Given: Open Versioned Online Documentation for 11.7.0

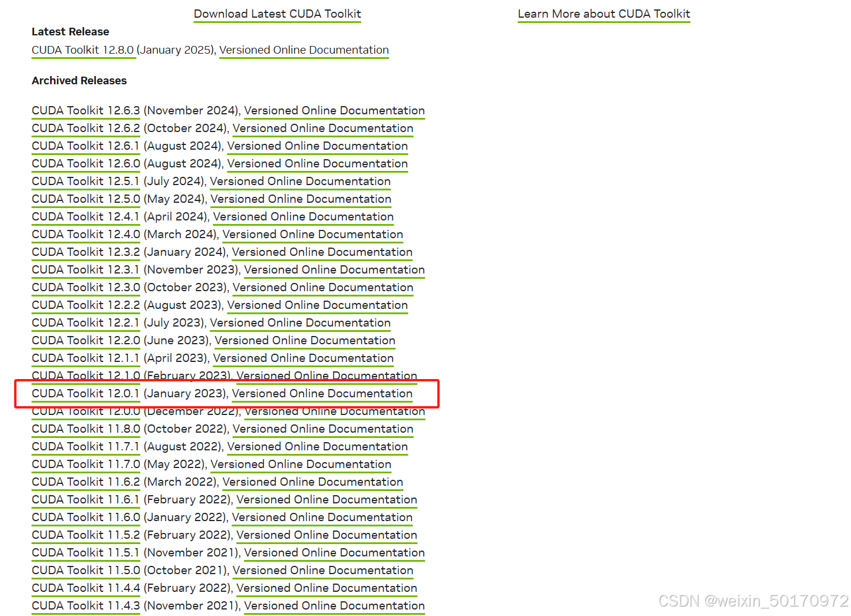Looking at the screenshot, I should tap(301, 464).
